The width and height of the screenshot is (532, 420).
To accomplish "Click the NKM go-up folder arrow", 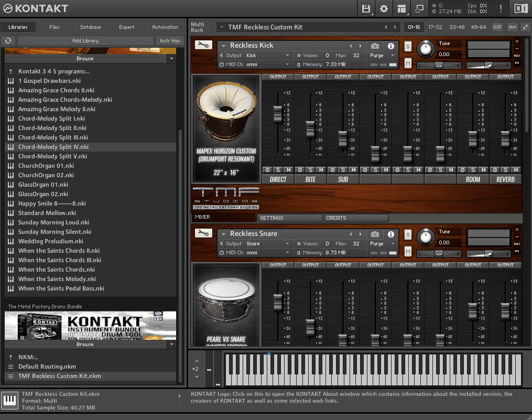I will pyautogui.click(x=11, y=357).
